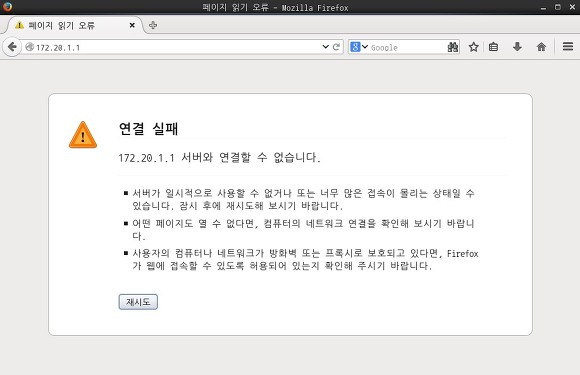Close the Firefox window
Screen dimensions: 580x375
[x=572, y=7]
